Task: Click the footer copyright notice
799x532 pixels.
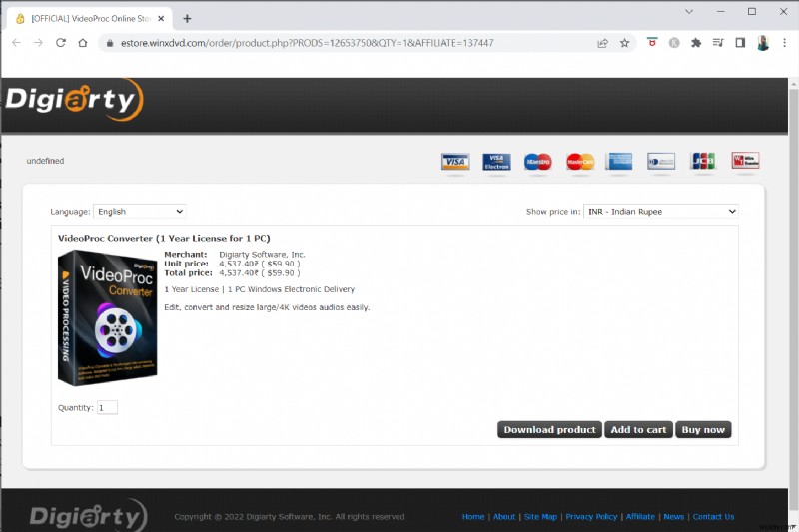Action: coord(290,517)
